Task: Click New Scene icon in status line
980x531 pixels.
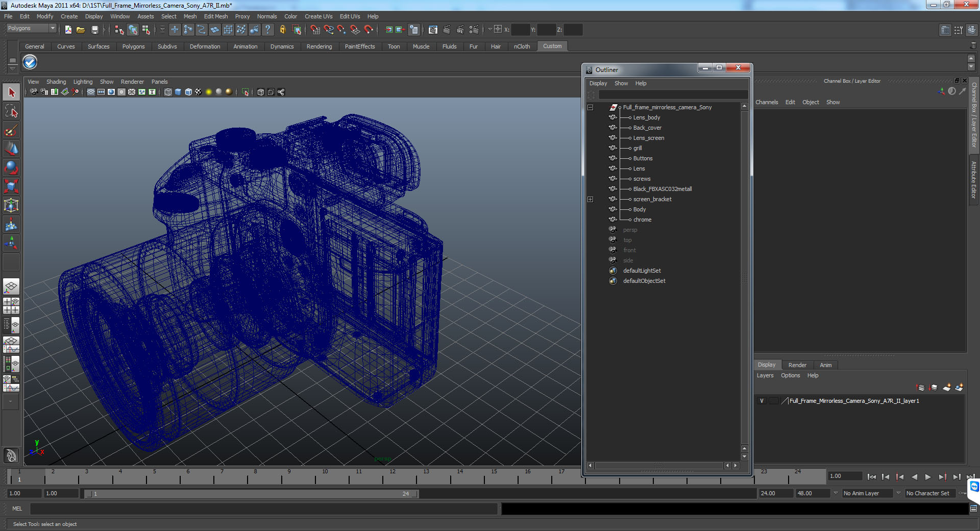Action: (68, 30)
